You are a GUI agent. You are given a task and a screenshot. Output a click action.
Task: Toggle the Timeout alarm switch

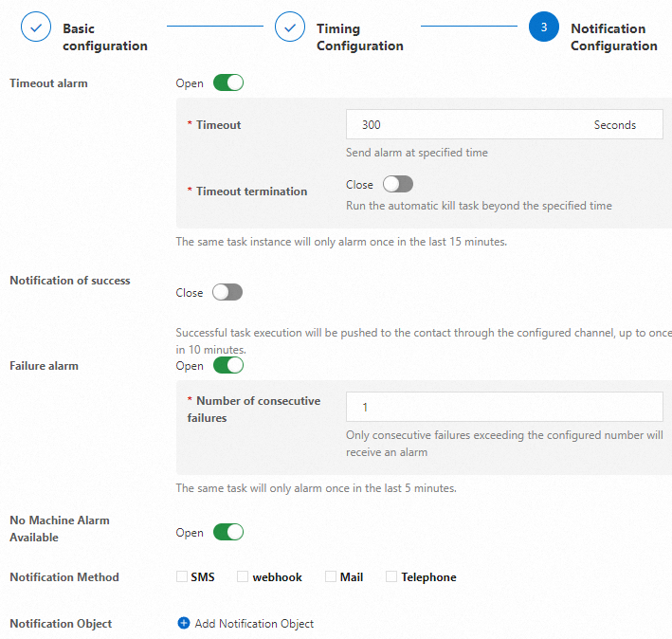(x=228, y=83)
